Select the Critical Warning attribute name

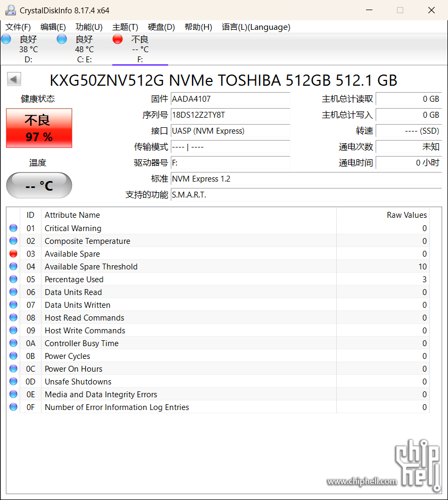click(x=73, y=228)
